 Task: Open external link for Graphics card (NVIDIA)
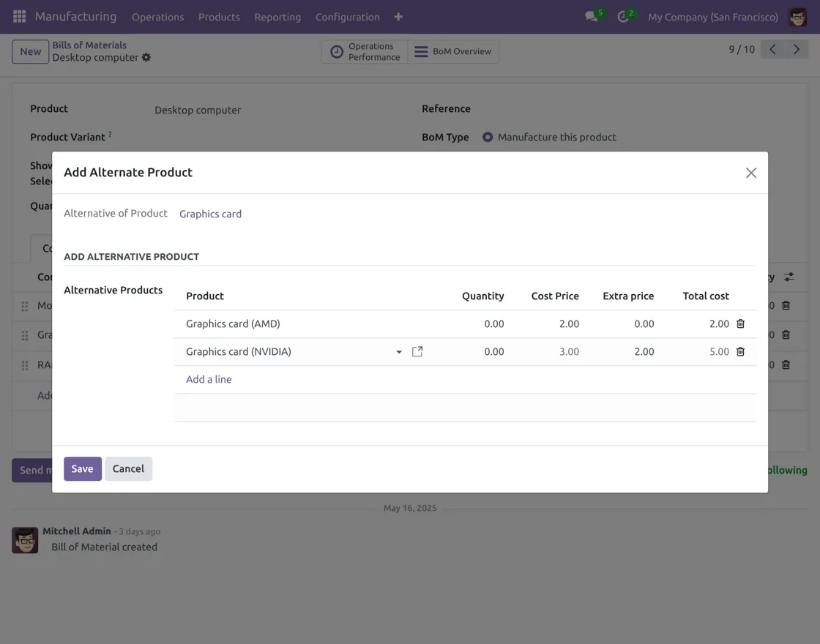(417, 351)
